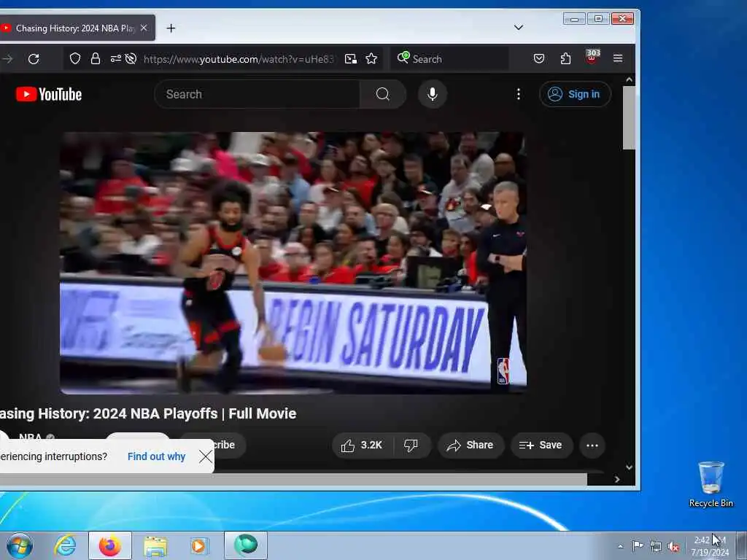Open the Windows Start menu orb
747x560 pixels.
pos(20,545)
